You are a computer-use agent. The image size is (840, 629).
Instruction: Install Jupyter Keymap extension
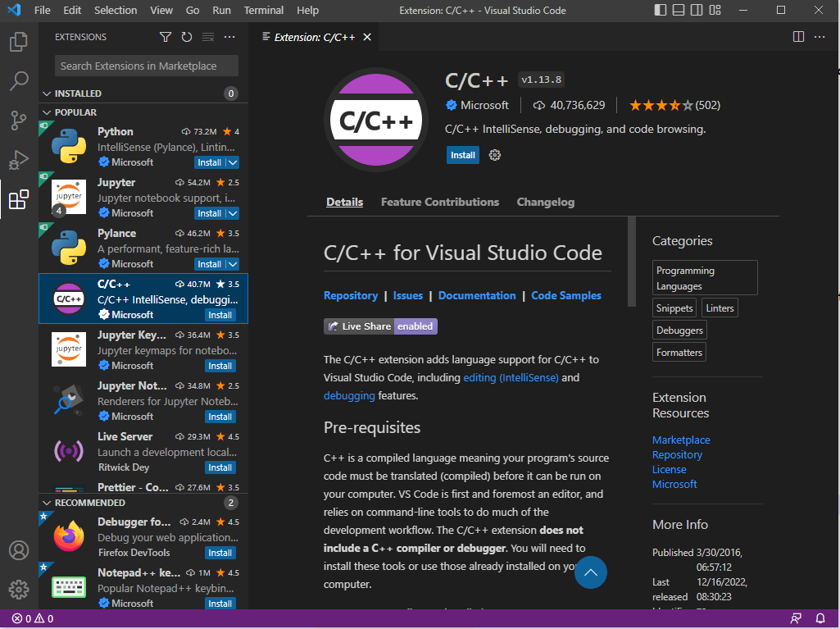point(220,366)
